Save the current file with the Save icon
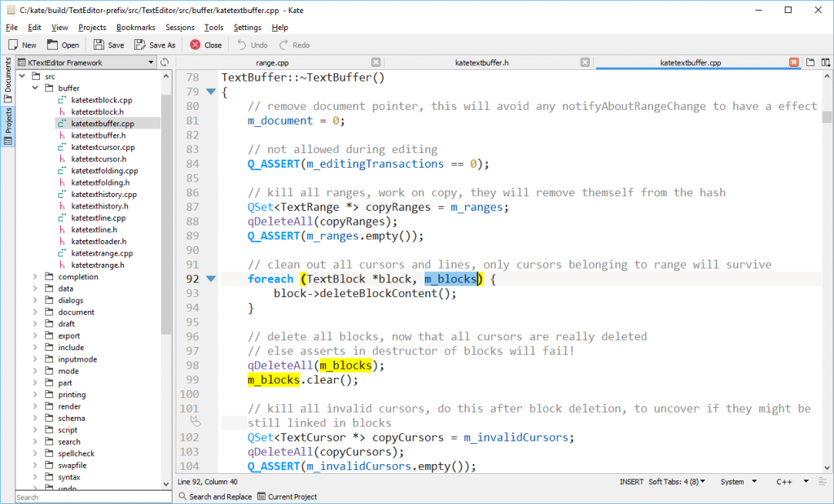 pyautogui.click(x=107, y=45)
